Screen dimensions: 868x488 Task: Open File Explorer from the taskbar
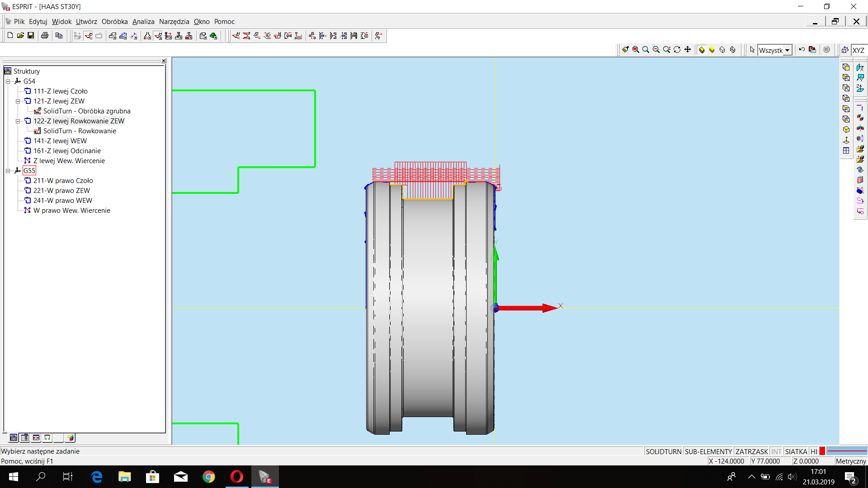click(x=124, y=477)
